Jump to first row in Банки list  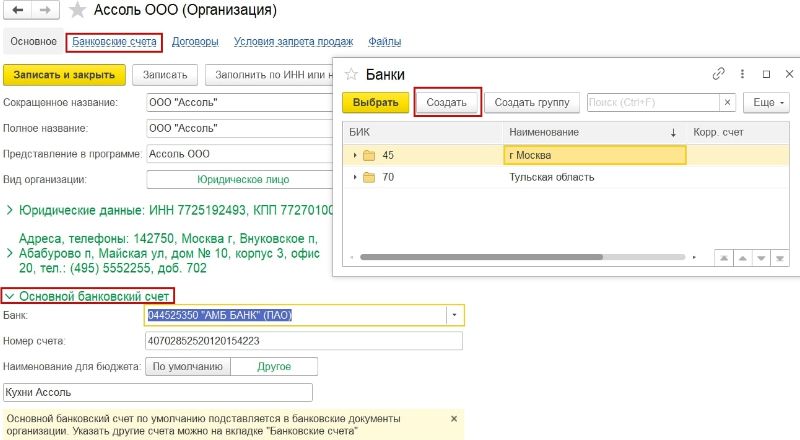pos(723,258)
